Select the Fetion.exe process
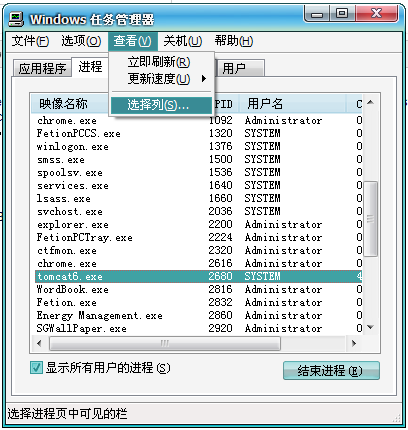Screen dimensions: 408x430 coord(199,303)
